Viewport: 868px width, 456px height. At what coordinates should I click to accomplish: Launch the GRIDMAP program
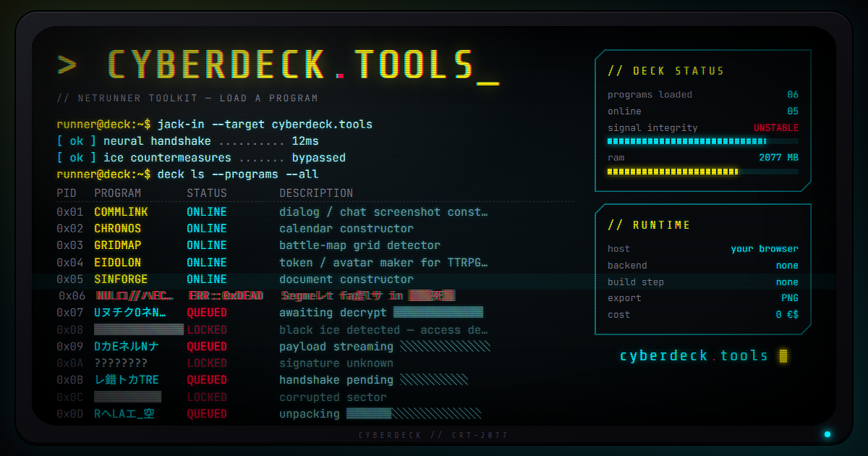pyautogui.click(x=118, y=245)
